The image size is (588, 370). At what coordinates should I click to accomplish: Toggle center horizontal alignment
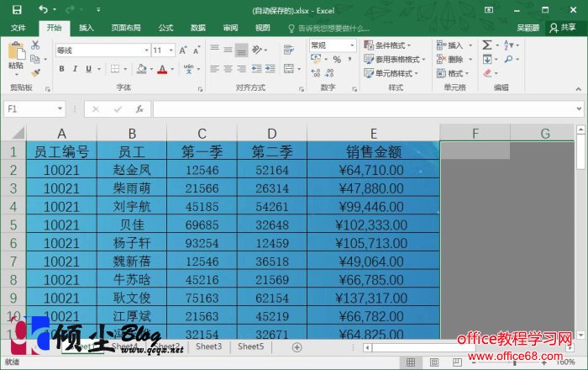tap(228, 69)
